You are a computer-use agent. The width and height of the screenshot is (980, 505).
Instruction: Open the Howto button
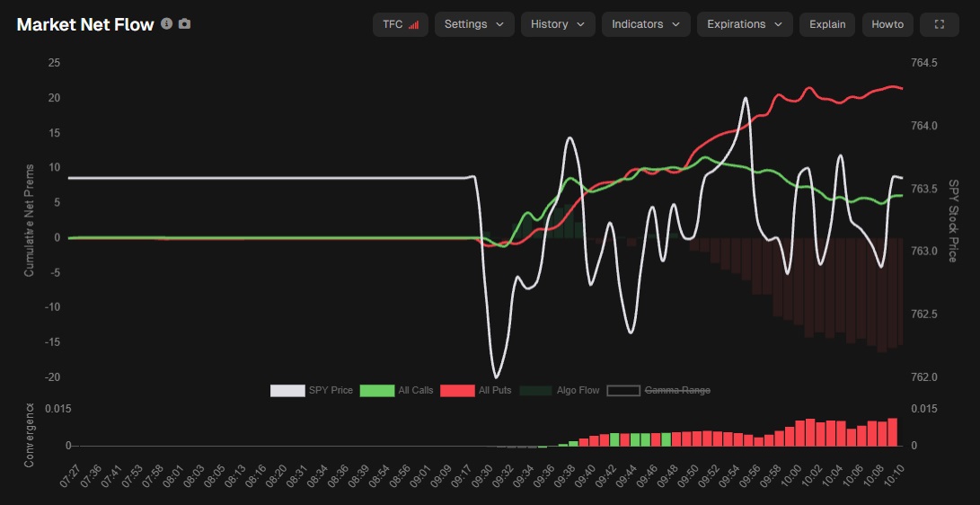click(x=887, y=24)
